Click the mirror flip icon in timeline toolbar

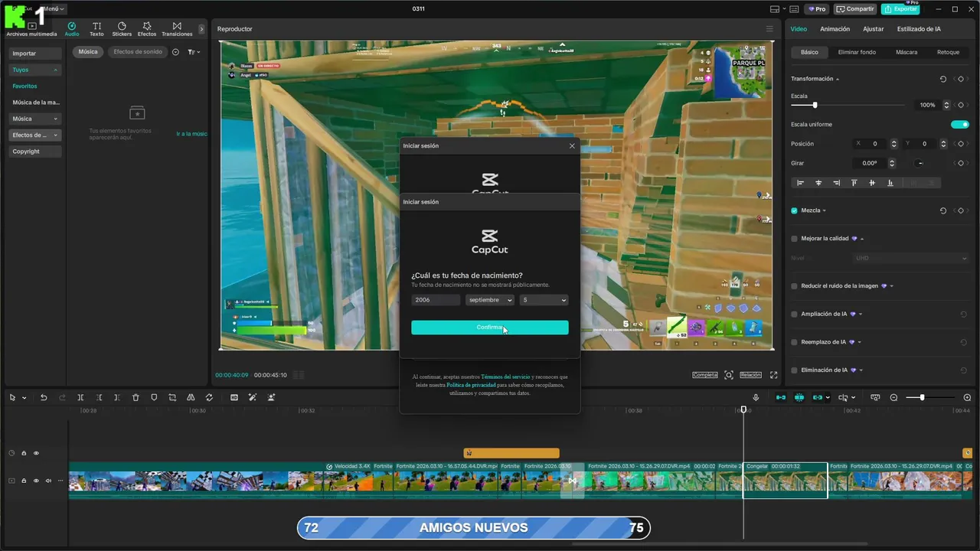[191, 397]
